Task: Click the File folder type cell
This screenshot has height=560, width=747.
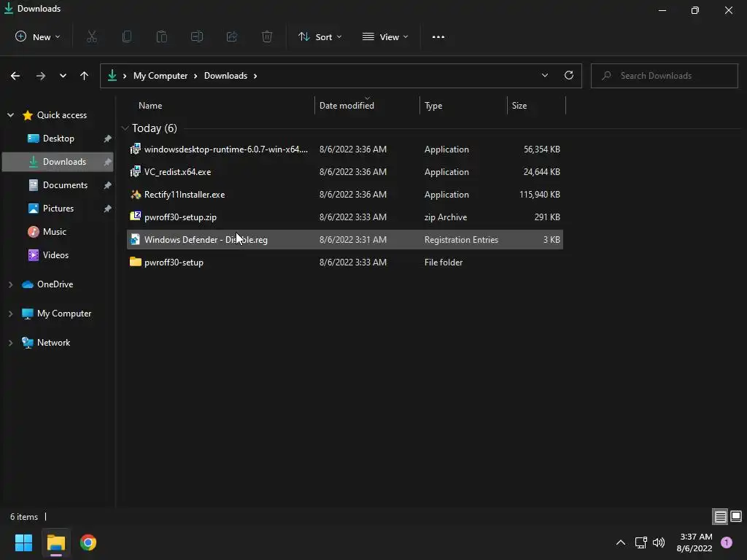Action: point(444,262)
